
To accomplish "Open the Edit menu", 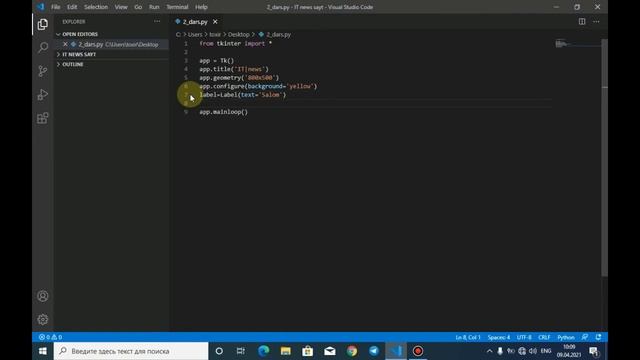I will 72,7.
